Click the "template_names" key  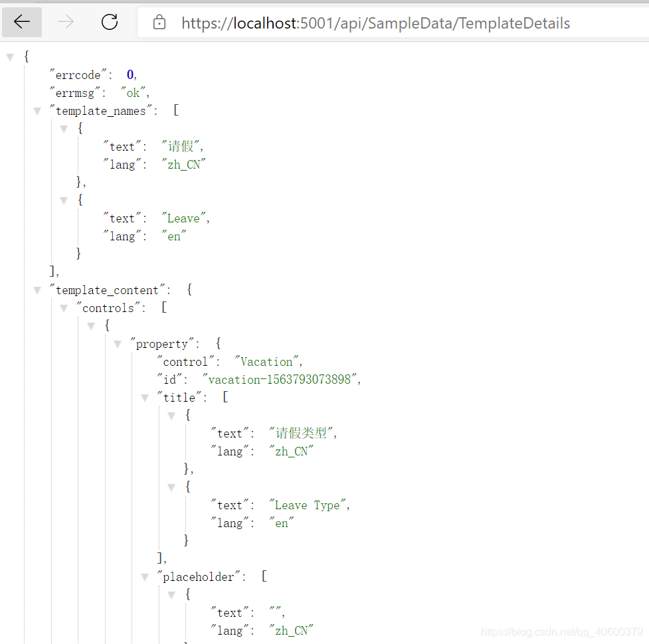point(100,111)
